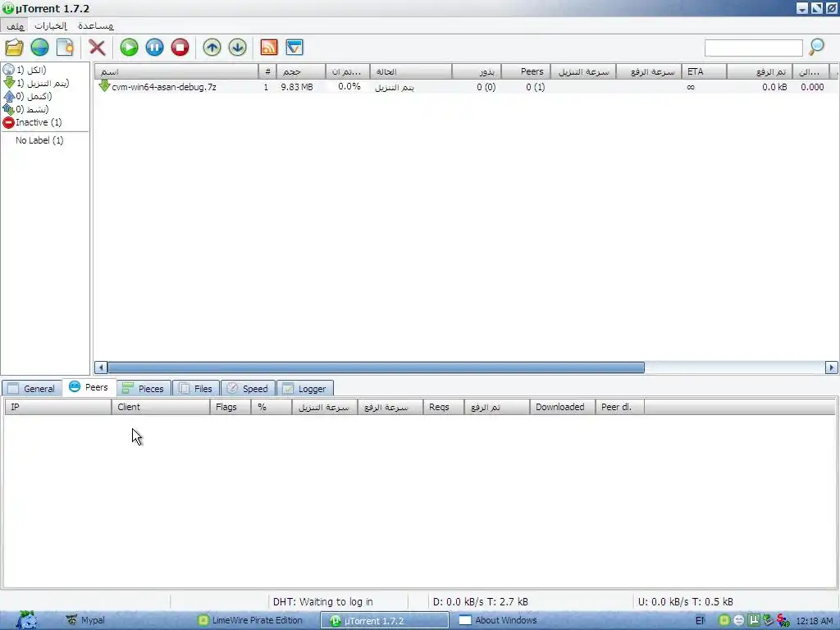Switch to the Speed tab

pos(248,388)
